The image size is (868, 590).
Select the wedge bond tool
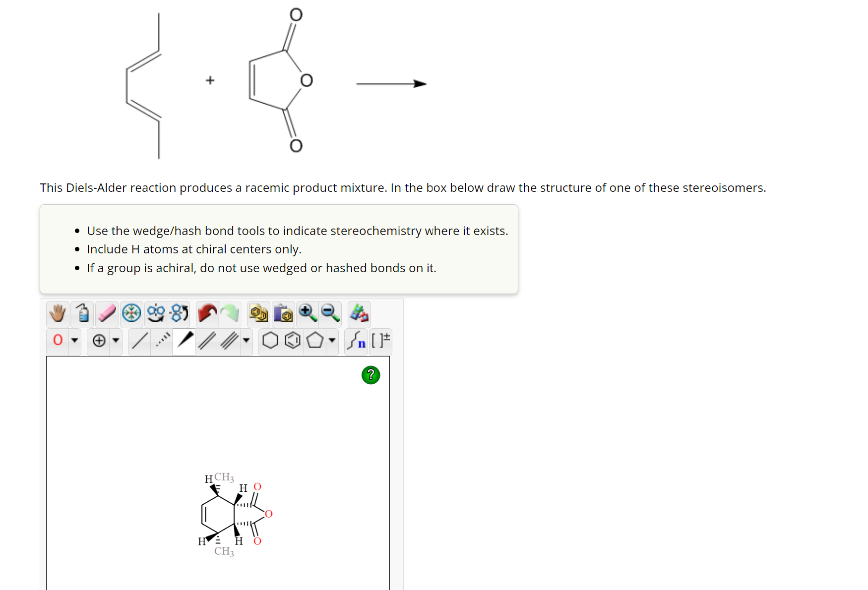point(184,341)
